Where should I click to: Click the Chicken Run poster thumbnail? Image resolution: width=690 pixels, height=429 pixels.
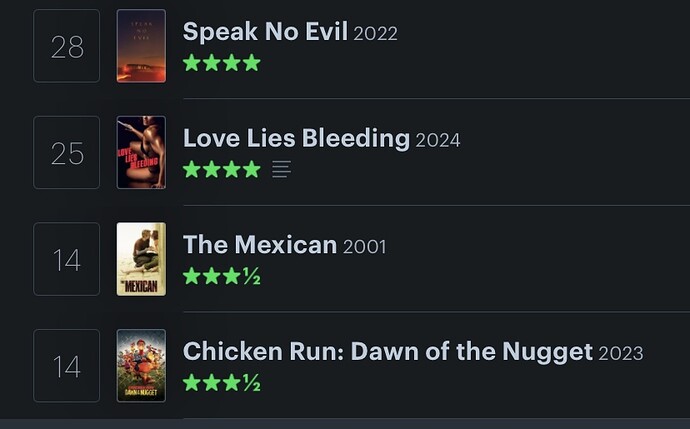(x=141, y=366)
